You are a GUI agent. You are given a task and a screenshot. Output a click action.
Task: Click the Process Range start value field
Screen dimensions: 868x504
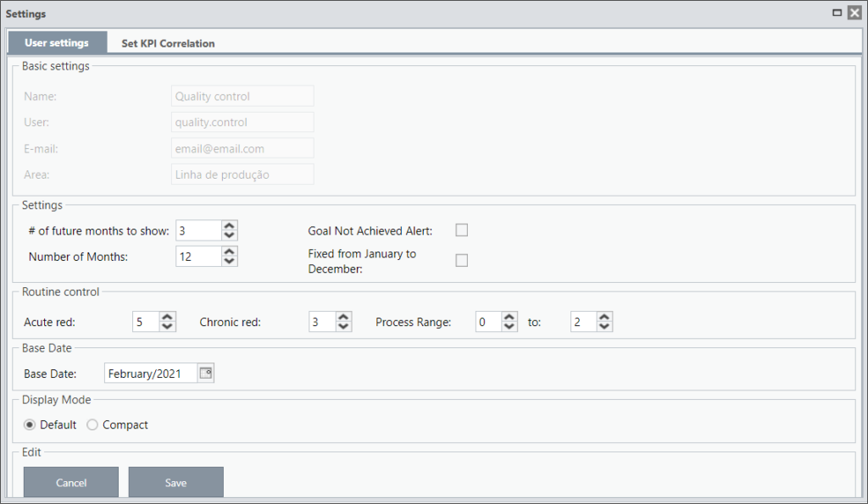click(x=489, y=322)
